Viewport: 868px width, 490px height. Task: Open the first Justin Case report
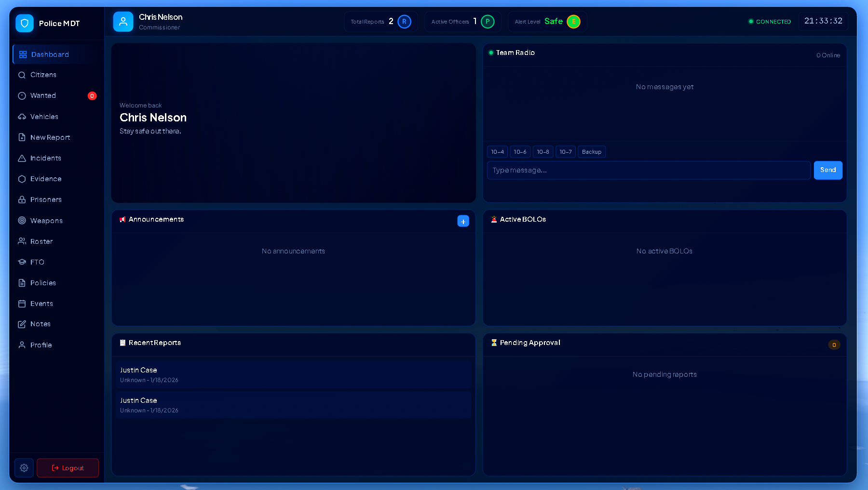293,374
